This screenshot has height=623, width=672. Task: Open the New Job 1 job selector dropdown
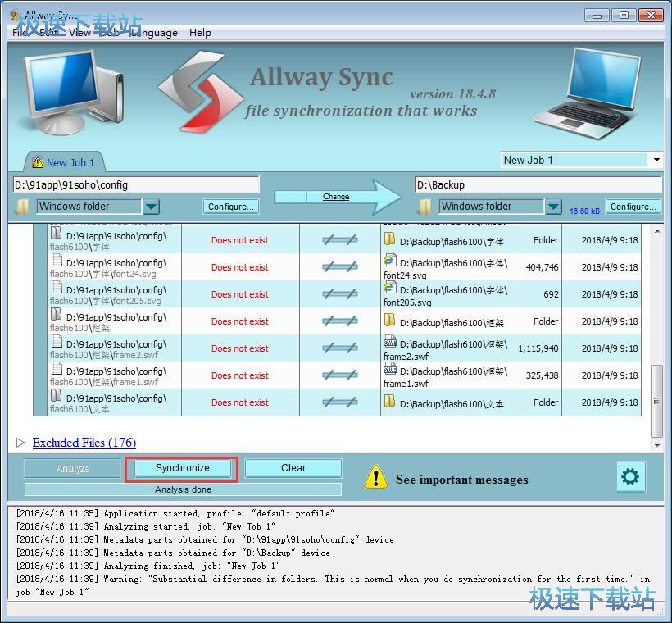click(x=656, y=160)
